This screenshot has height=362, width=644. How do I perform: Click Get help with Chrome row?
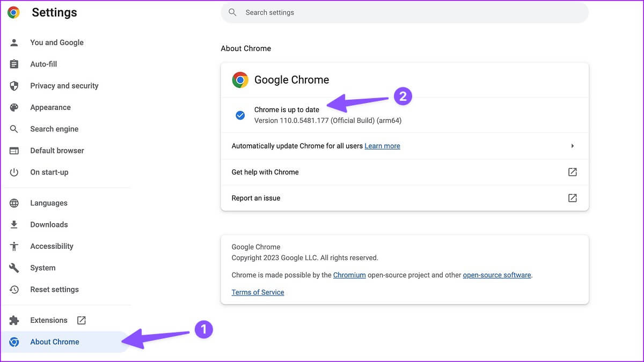405,172
